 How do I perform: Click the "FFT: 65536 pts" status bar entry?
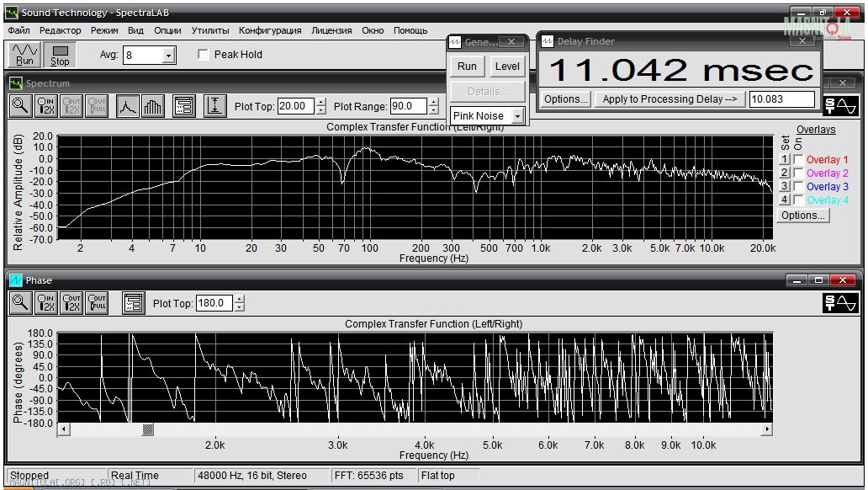373,475
